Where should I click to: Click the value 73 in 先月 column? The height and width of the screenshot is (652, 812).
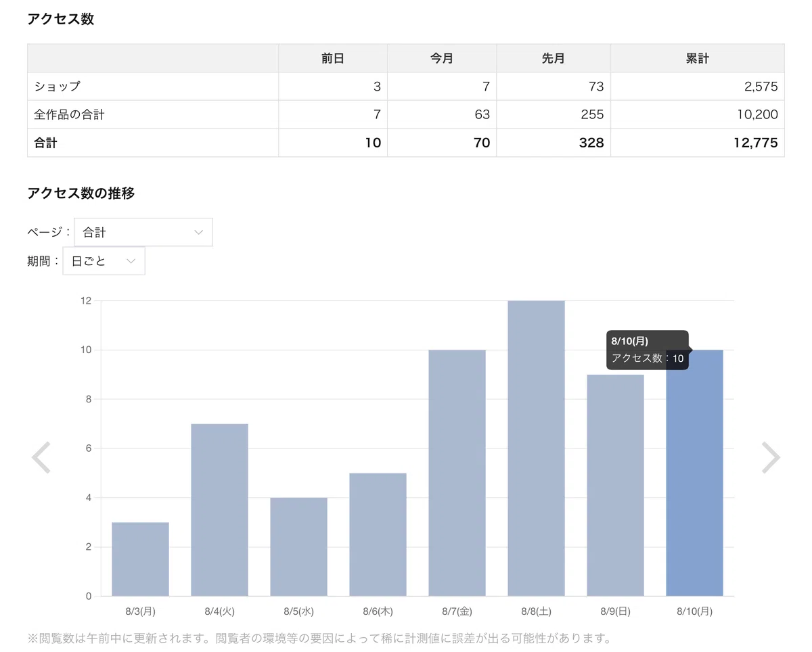pos(597,87)
